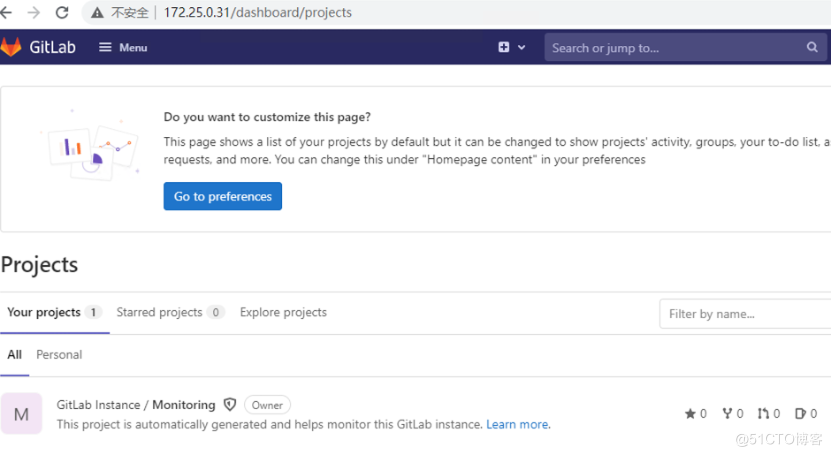The image size is (832, 456).
Task: Select the All sub-tab
Action: [x=14, y=355]
